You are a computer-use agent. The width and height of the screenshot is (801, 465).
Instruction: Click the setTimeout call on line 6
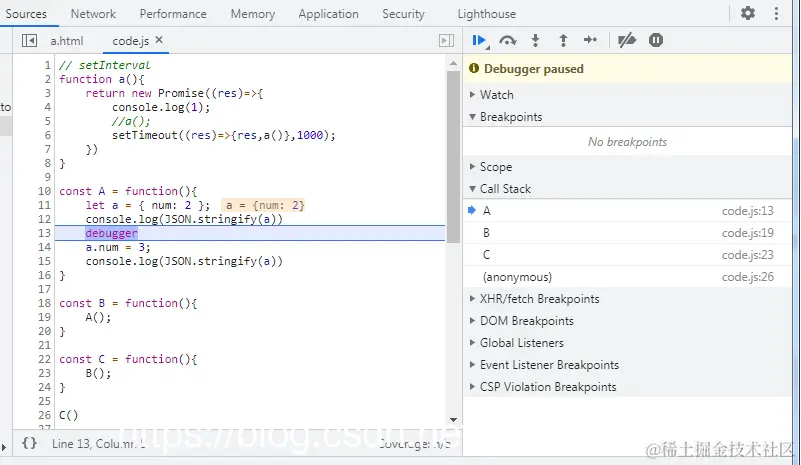[224, 135]
